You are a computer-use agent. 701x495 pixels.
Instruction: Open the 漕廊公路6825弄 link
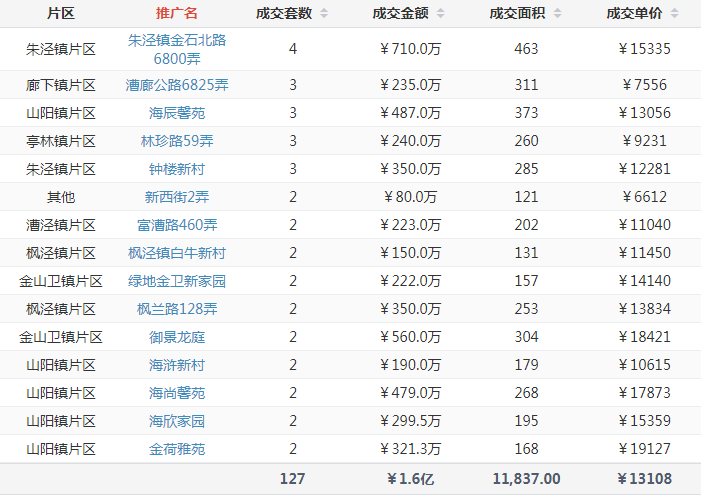[x=177, y=85]
